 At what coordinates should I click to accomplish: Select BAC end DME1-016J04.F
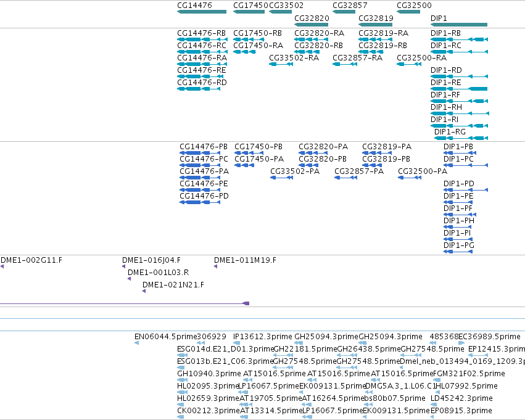point(151,260)
